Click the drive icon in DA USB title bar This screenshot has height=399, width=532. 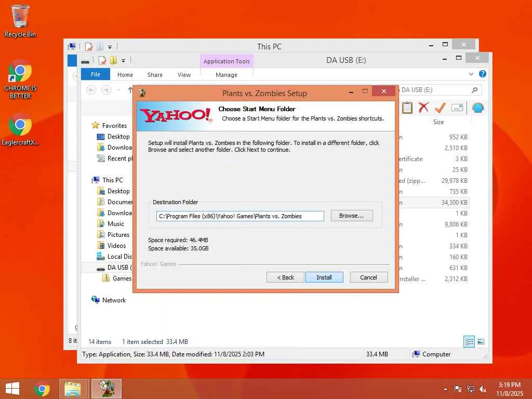pyautogui.click(x=85, y=61)
